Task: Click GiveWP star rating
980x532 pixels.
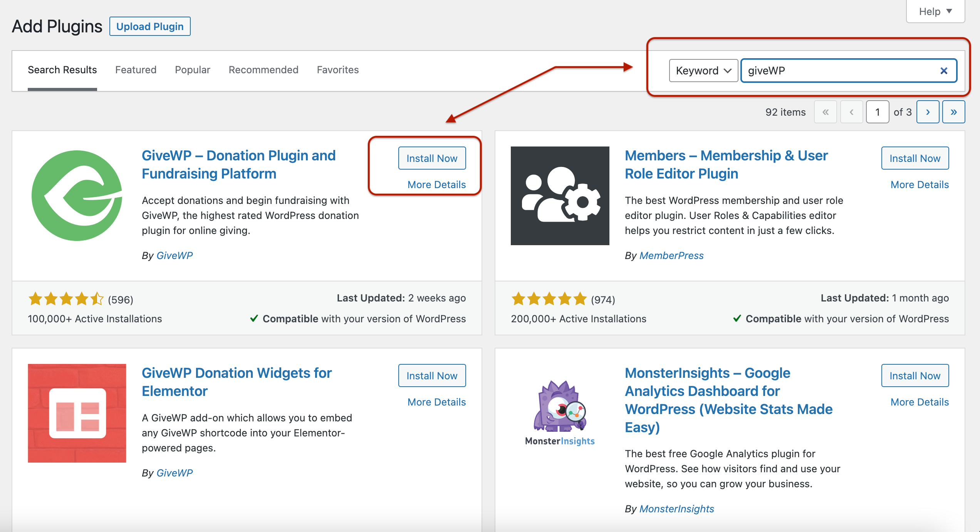Action: tap(66, 299)
